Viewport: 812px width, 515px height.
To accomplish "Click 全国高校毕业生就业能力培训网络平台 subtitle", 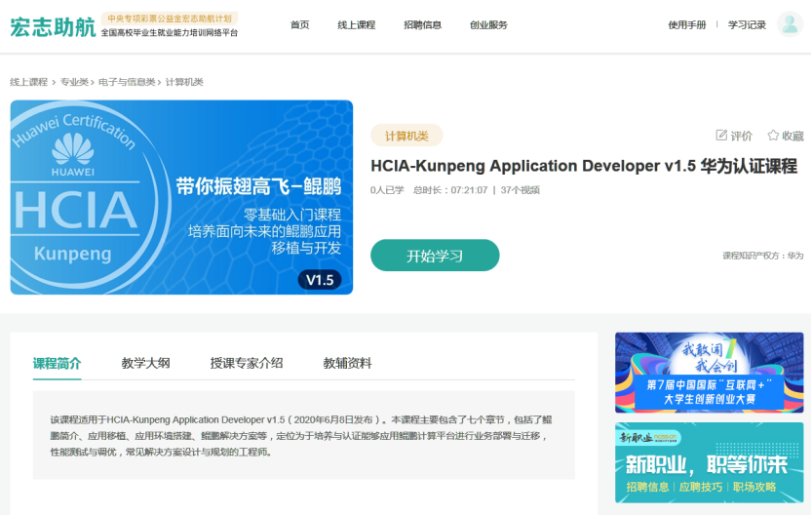I will [x=170, y=32].
